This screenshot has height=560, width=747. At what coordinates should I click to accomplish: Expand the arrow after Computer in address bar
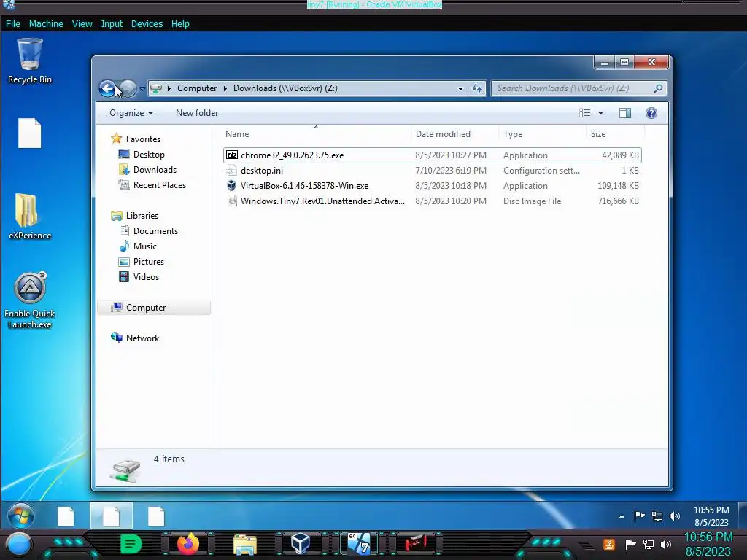225,88
